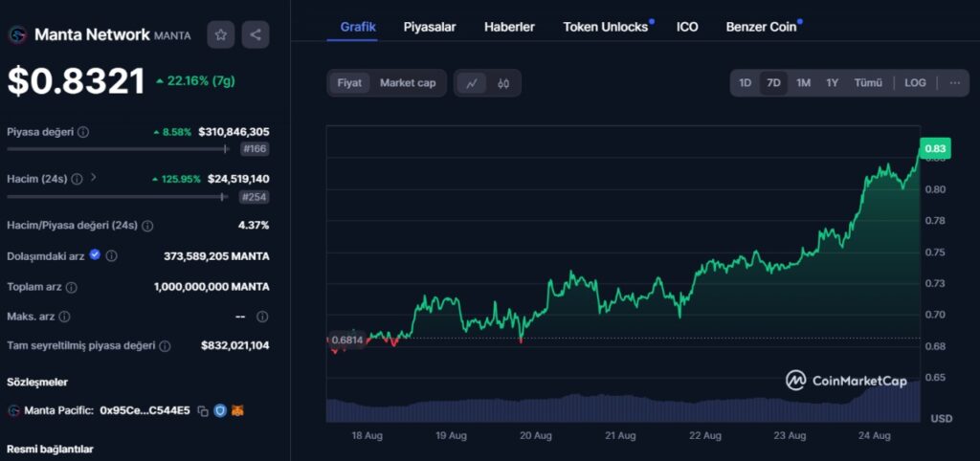
Task: Click 8.58% market cap change
Action: 172,132
